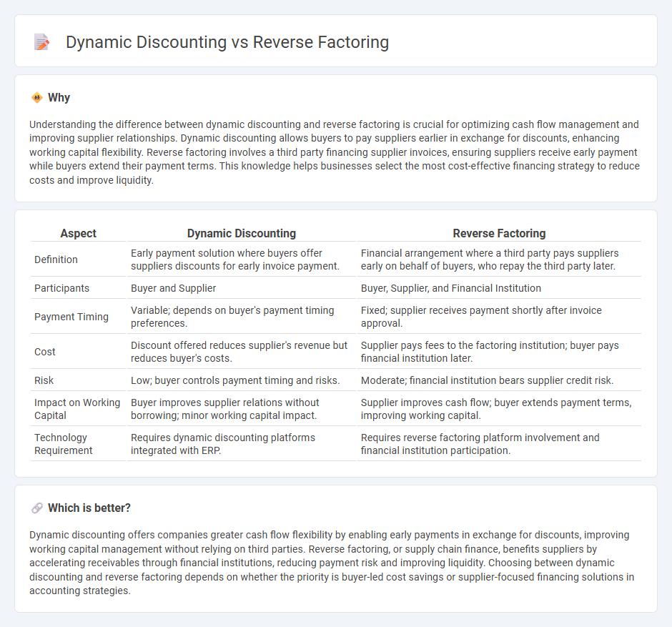This screenshot has height=627, width=672.
Task: Select the page title Dynamic Discounting vs Reverse Factoring
Action: 227,42
